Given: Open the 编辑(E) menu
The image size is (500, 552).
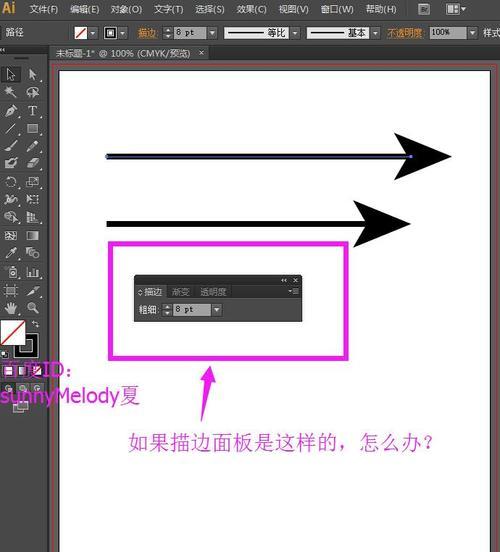Looking at the screenshot, I should (x=85, y=9).
